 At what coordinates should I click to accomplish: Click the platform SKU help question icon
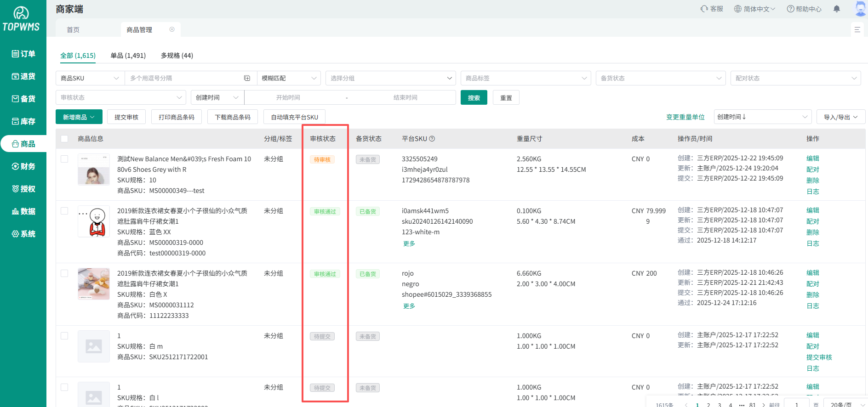pos(432,139)
